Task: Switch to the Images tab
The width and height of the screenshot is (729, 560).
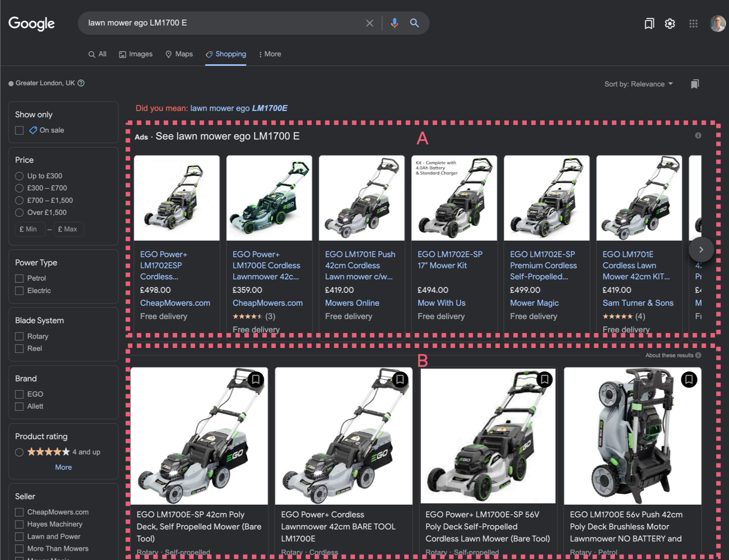Action: coord(135,54)
